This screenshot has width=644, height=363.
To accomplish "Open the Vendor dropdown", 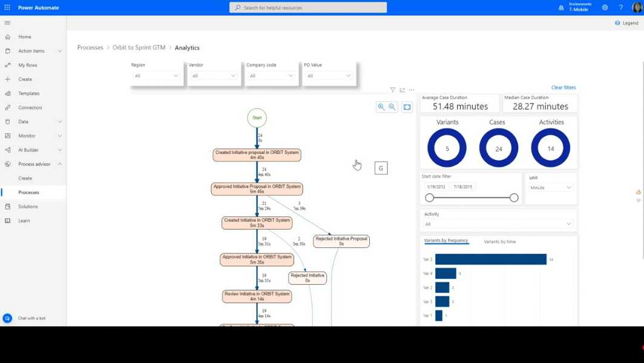I will tap(214, 76).
